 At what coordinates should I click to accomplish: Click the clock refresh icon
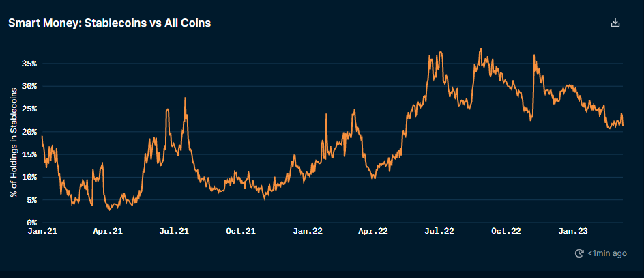point(580,253)
